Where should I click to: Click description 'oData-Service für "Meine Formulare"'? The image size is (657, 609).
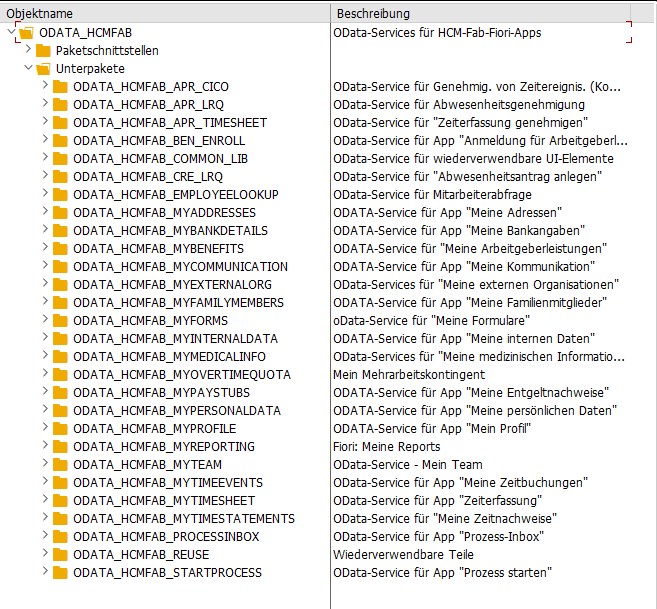432,321
